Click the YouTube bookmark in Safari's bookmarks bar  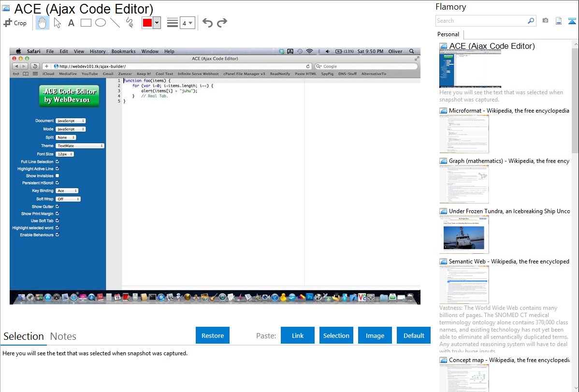click(90, 74)
